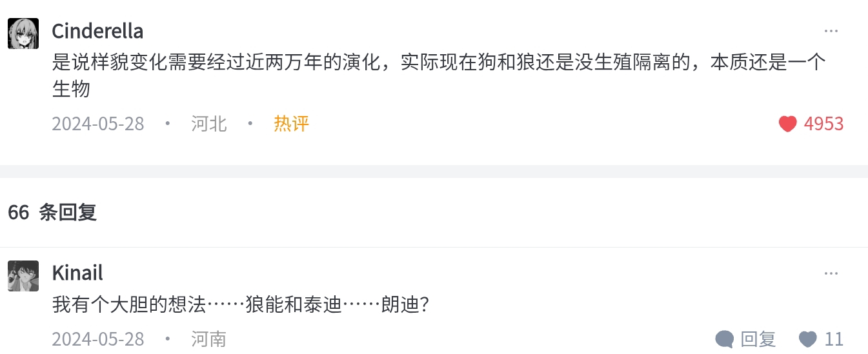Open more options on Kinail's reply

pos(831,273)
